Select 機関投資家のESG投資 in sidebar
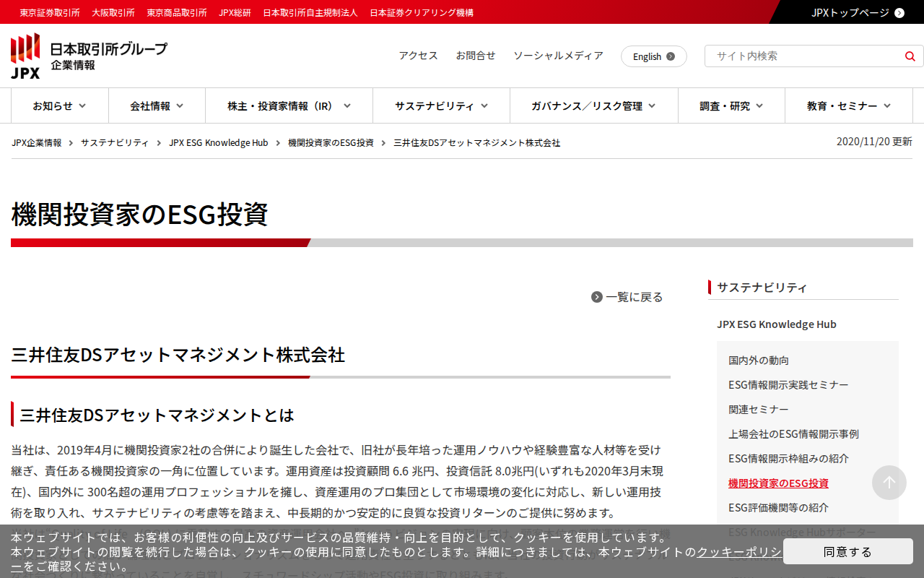The width and height of the screenshot is (924, 578). pos(778,483)
